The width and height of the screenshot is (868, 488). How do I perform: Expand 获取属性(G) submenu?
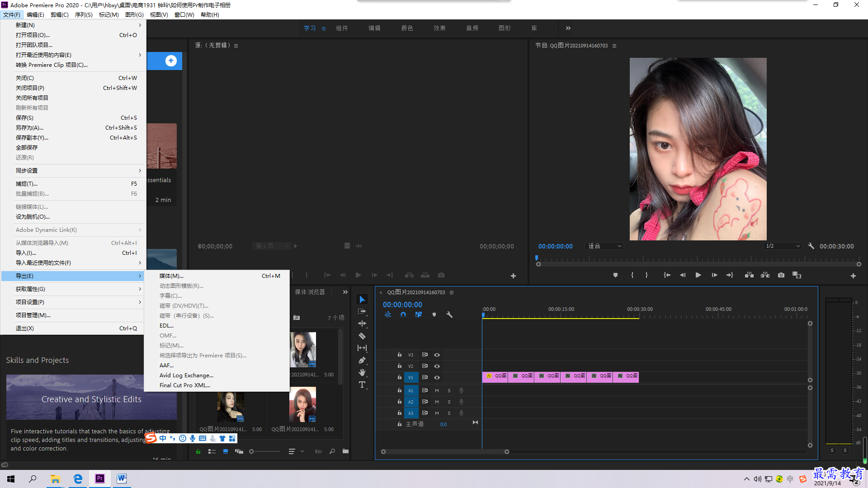point(73,289)
